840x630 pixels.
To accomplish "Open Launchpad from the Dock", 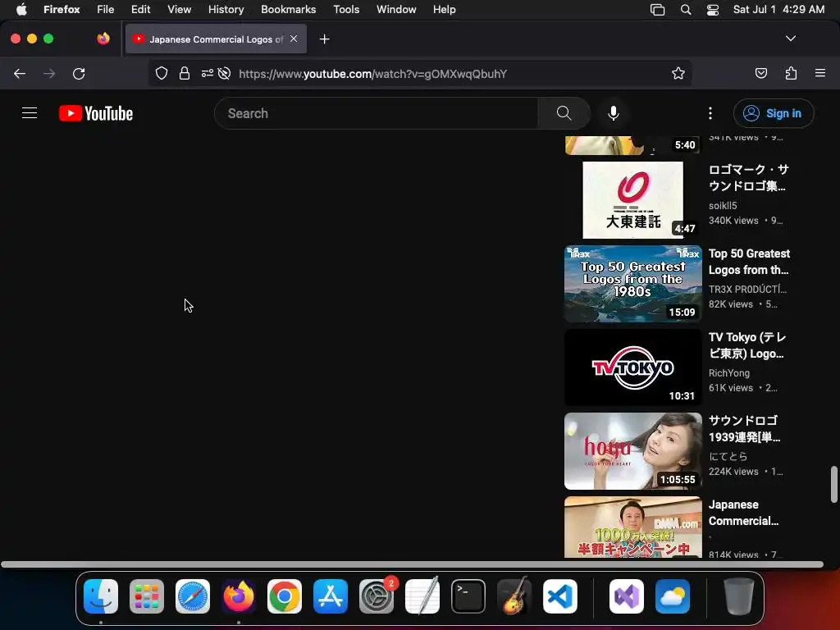I will coord(147,596).
